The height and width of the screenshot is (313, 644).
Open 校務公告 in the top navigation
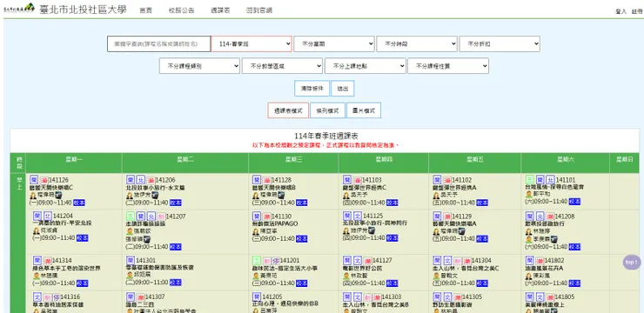(182, 10)
